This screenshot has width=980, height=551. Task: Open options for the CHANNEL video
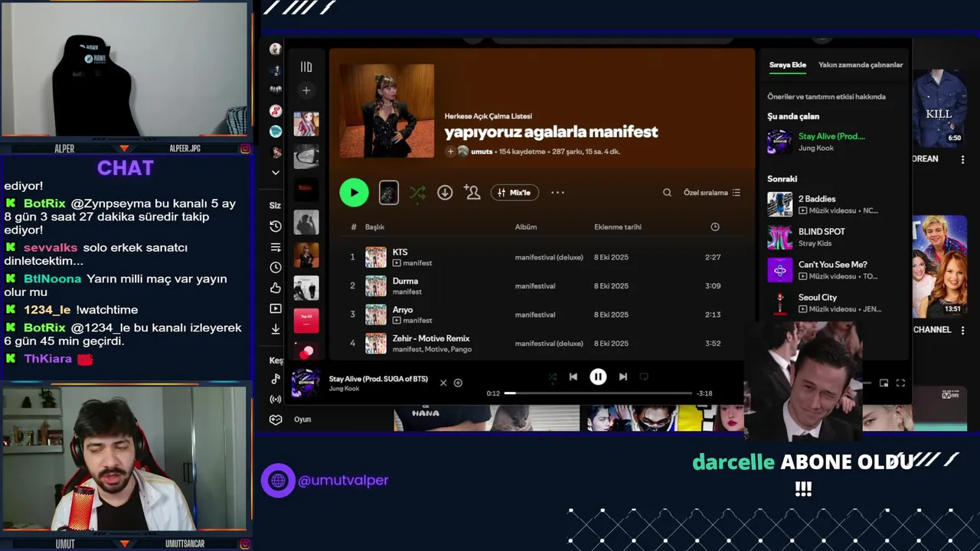point(964,330)
